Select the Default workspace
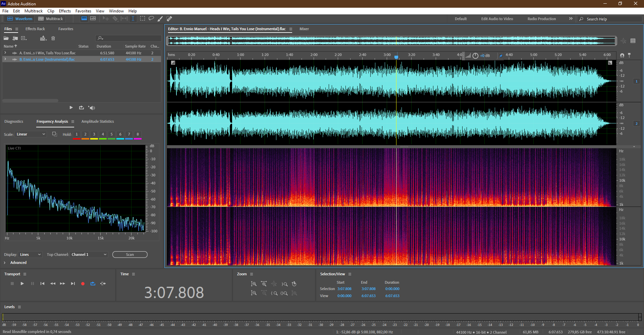 (461, 19)
